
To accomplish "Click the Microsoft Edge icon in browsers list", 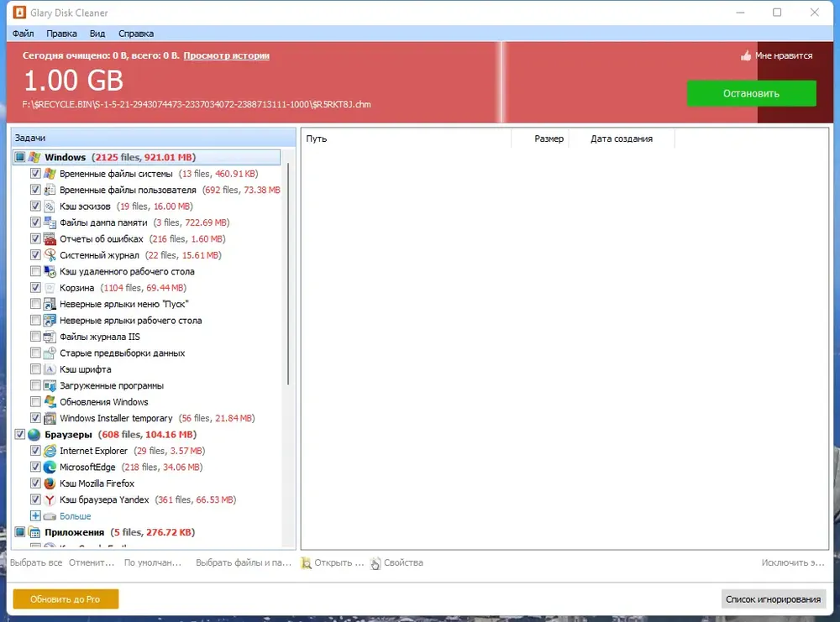I will pos(50,468).
